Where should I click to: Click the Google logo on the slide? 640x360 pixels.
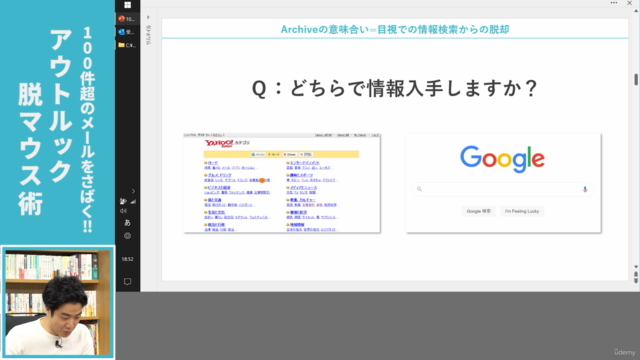pyautogui.click(x=502, y=159)
